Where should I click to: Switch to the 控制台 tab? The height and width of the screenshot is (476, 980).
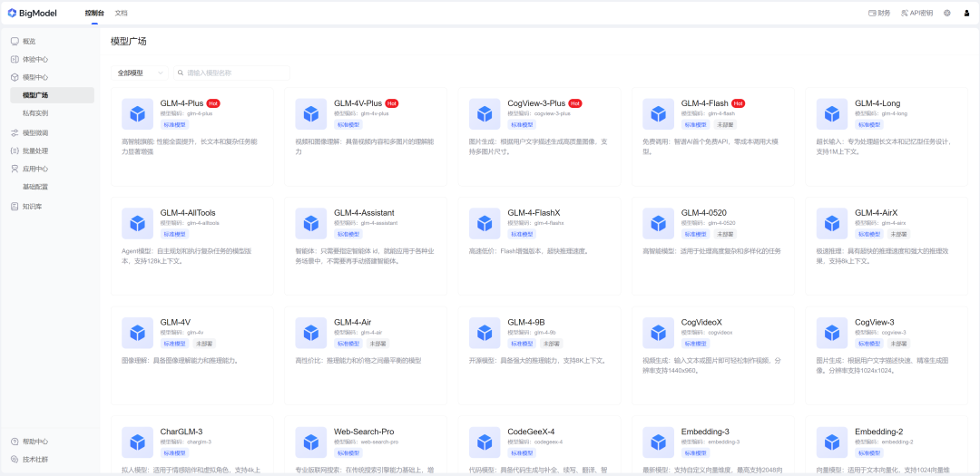(x=94, y=13)
